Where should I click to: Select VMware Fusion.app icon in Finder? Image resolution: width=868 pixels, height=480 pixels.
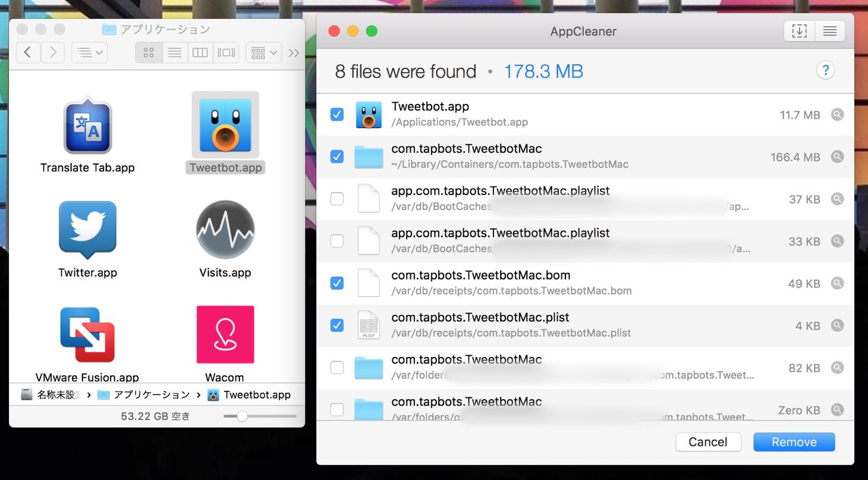tap(87, 335)
